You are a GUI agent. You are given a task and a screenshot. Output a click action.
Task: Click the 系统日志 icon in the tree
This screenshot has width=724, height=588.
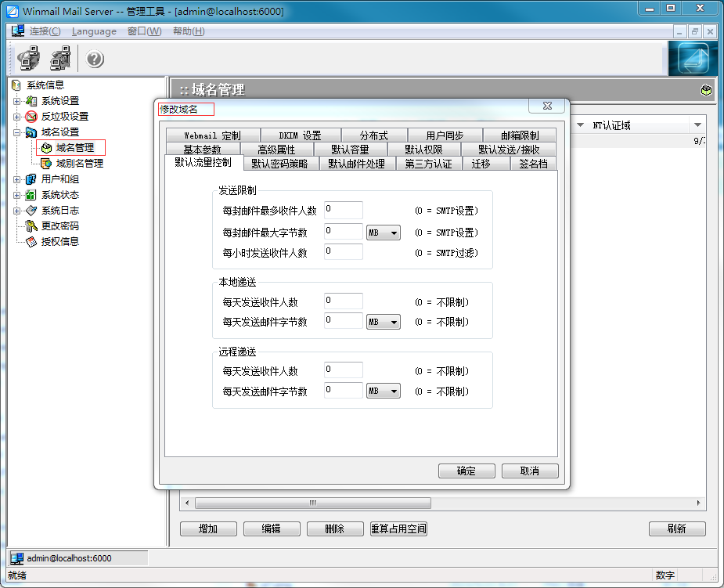click(x=31, y=211)
